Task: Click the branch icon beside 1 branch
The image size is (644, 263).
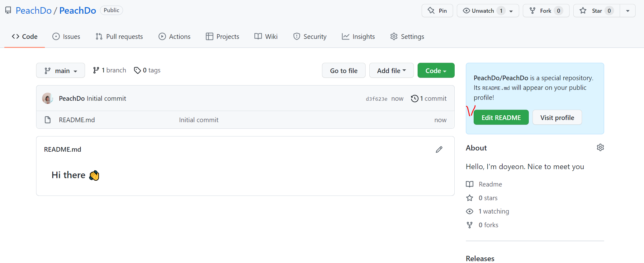Action: [96, 70]
